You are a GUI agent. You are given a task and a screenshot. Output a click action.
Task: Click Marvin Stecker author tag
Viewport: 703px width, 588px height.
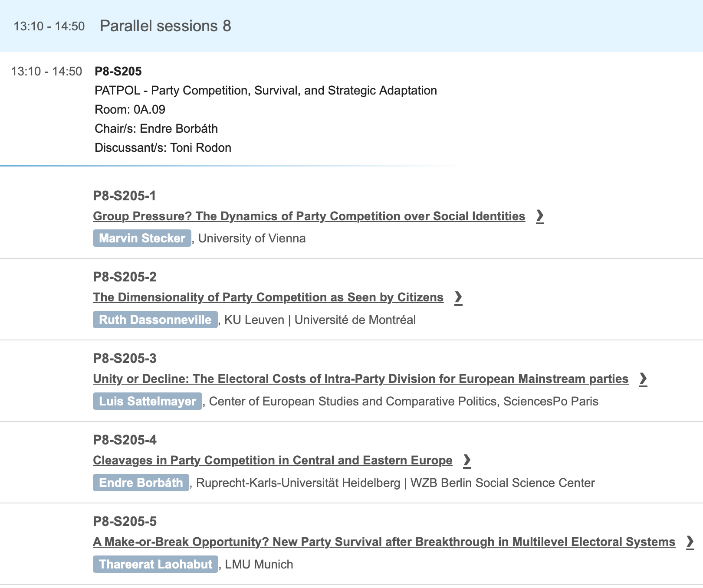[x=142, y=238]
